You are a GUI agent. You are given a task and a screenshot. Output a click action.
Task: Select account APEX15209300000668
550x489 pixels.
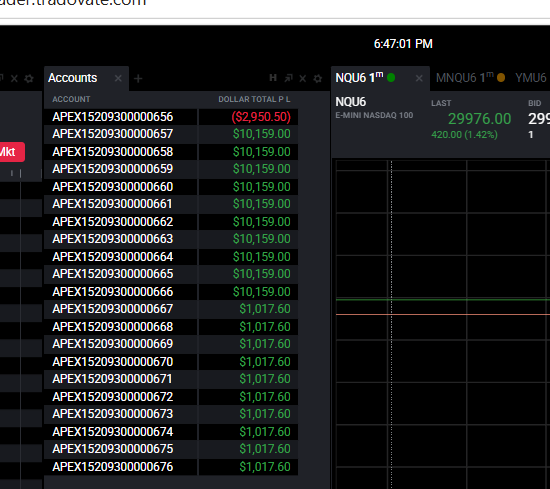[113, 327]
